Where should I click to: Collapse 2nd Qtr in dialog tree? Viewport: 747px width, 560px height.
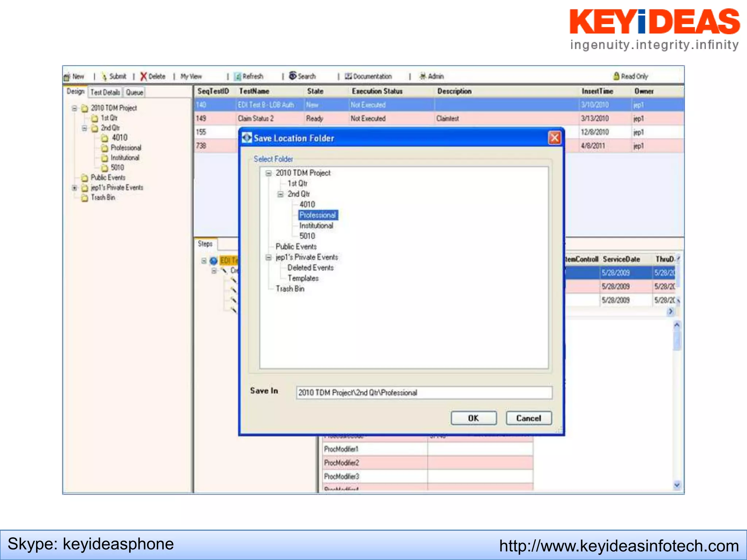(280, 194)
